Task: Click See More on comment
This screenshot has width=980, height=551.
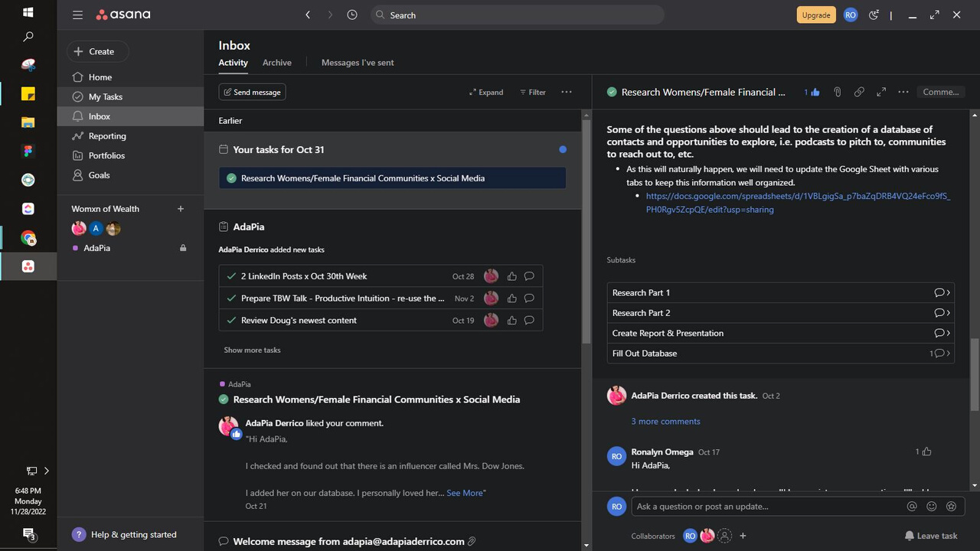Action: [x=465, y=493]
